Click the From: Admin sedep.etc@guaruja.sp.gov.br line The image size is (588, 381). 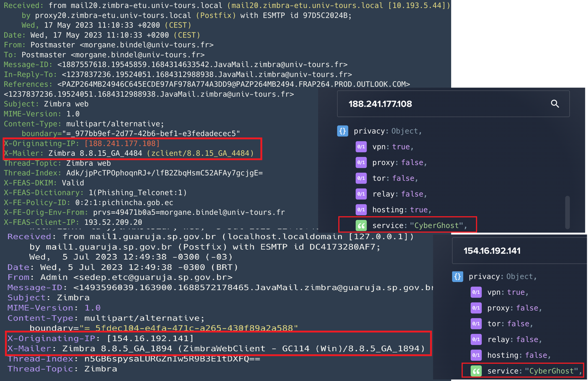pos(120,277)
